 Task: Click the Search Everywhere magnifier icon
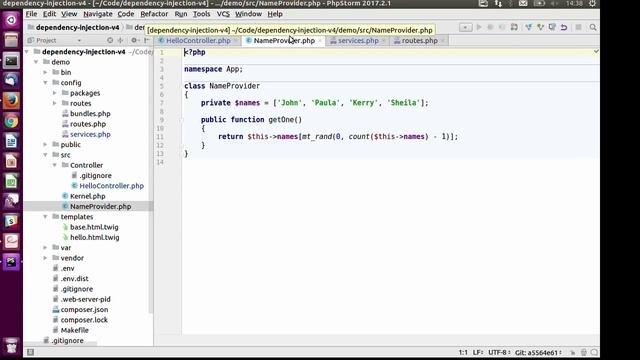tap(593, 27)
